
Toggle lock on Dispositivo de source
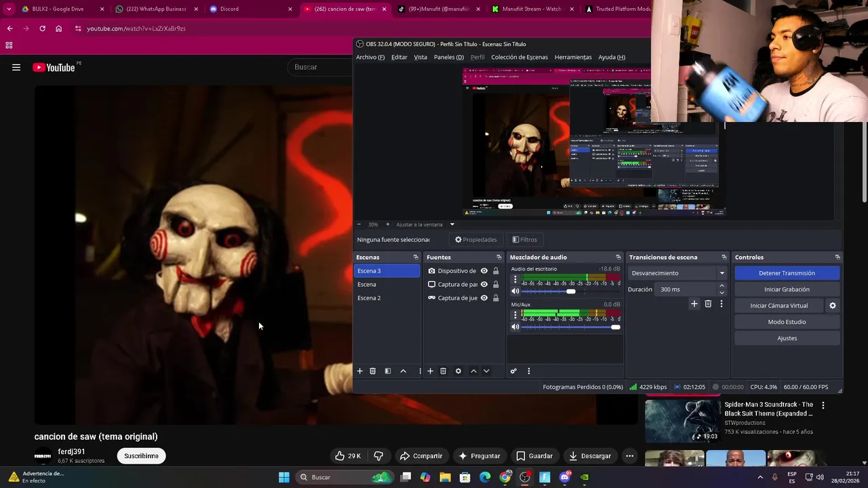(496, 271)
